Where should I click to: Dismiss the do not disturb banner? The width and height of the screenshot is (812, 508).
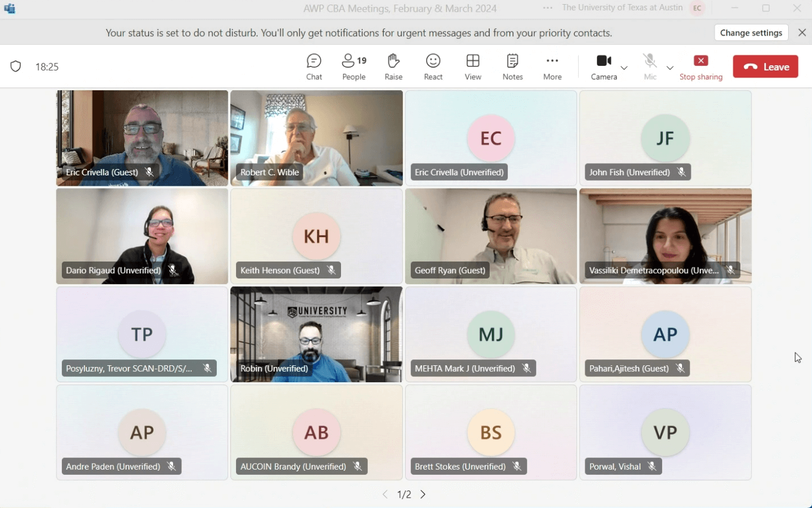pos(802,33)
